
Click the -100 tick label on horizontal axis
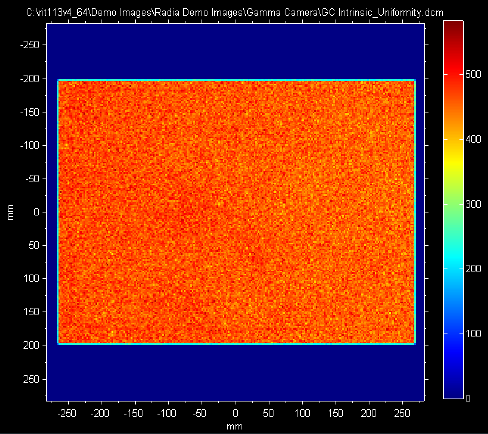(x=167, y=413)
